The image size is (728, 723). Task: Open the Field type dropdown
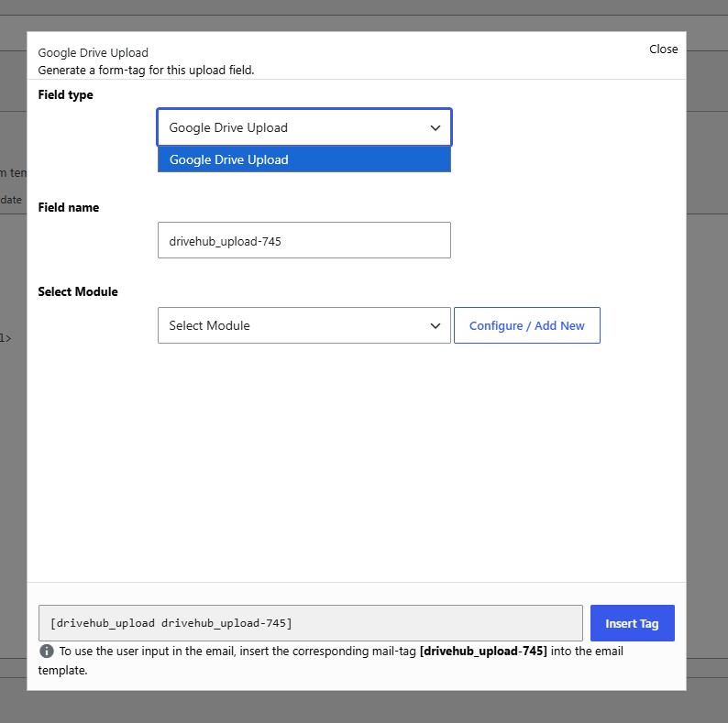[x=304, y=127]
